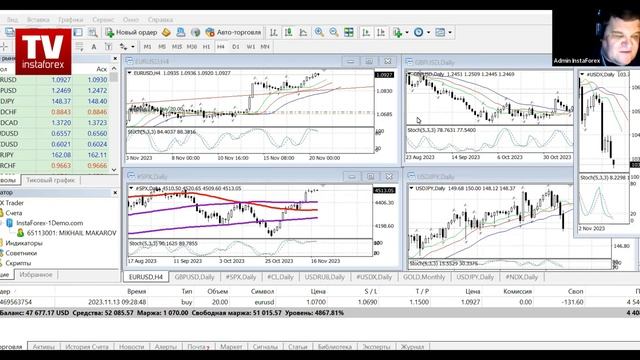The width and height of the screenshot is (640, 360).
Task: Open the Сервис menu
Action: 103,20
